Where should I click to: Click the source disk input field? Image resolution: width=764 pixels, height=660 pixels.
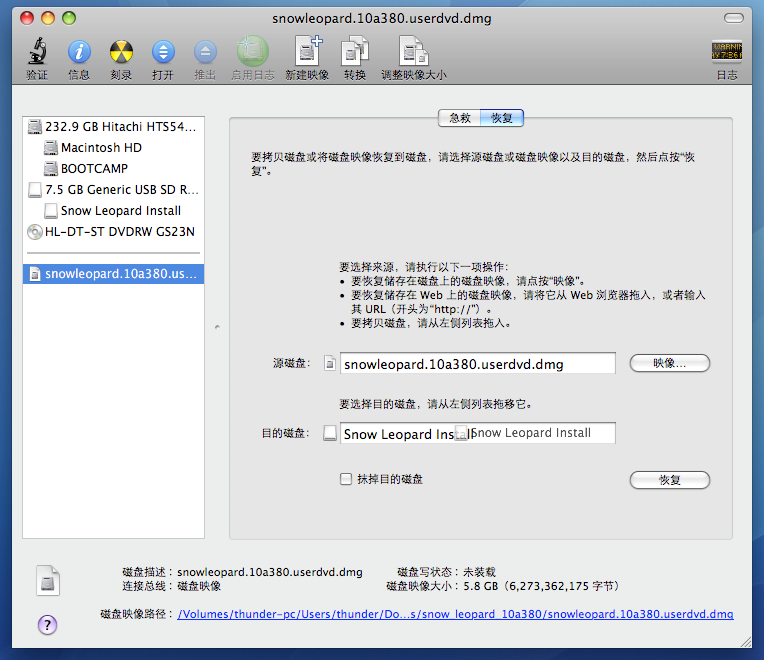[x=478, y=363]
